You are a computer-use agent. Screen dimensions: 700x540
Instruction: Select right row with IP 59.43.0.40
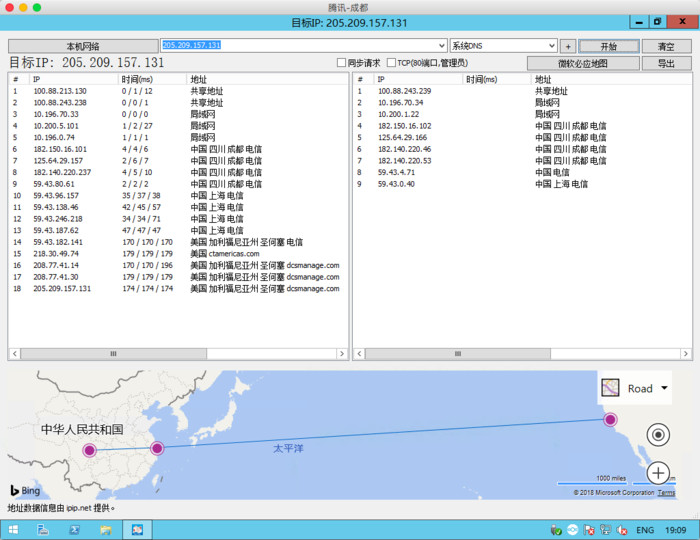pos(522,184)
